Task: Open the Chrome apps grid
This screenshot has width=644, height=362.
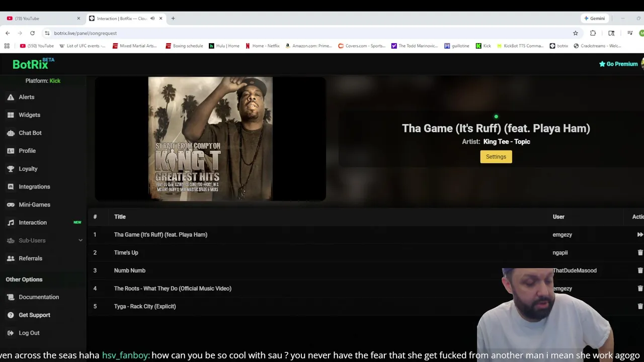Action: pyautogui.click(x=7, y=46)
